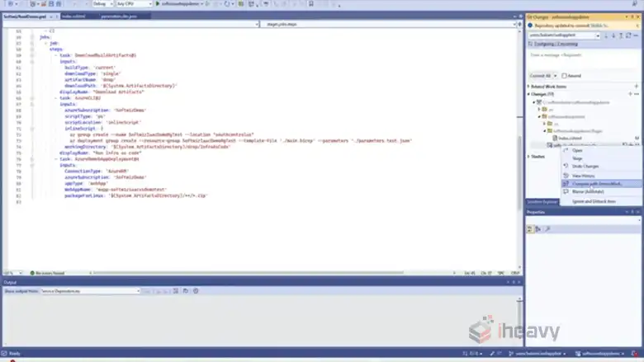644x362 pixels.
Task: Switch to the index.cshtml editor tab
Action: pos(74,16)
